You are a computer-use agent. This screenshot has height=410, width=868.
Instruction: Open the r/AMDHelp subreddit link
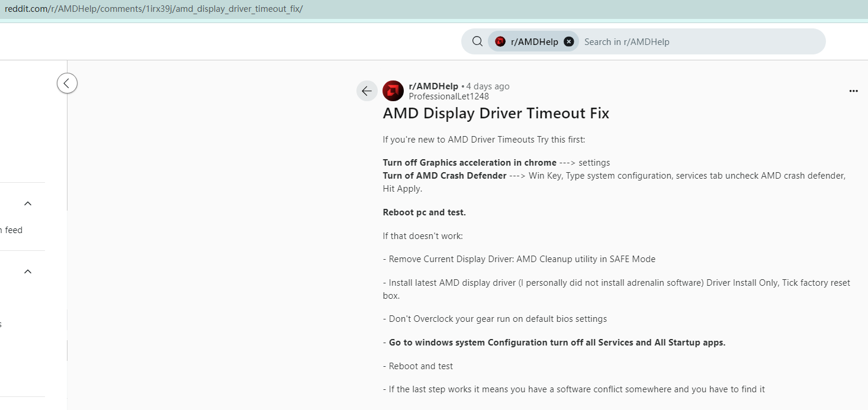pyautogui.click(x=433, y=86)
